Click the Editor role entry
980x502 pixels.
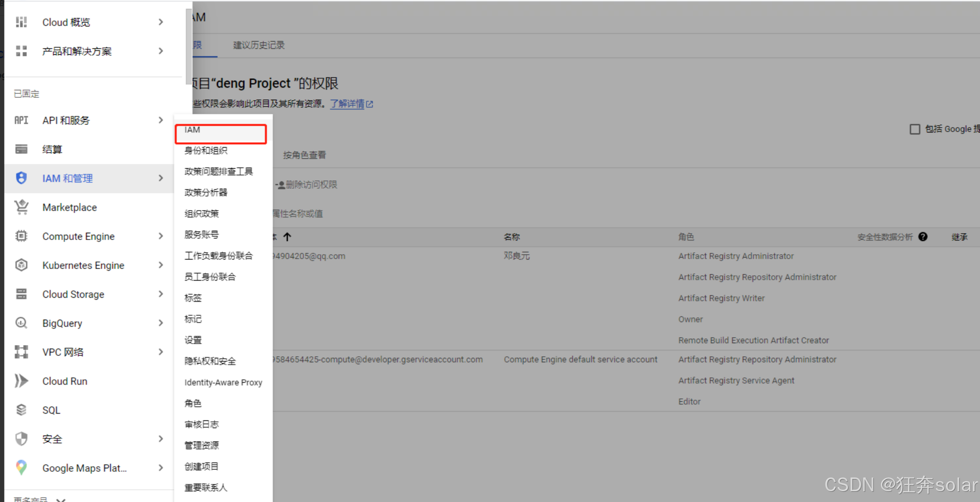point(690,401)
